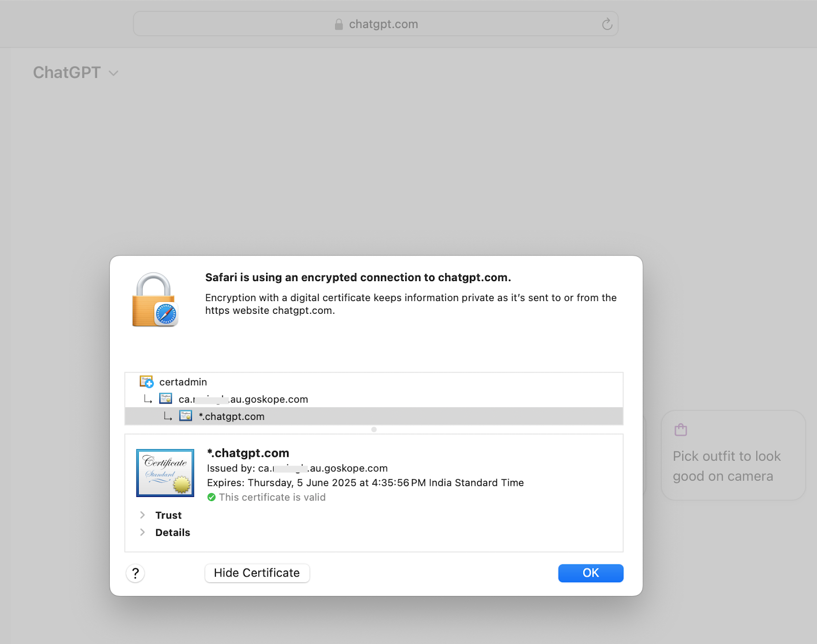Click the 'Issued by' goskope.com text
Viewport: 817px width, 644px height.
[x=297, y=468]
